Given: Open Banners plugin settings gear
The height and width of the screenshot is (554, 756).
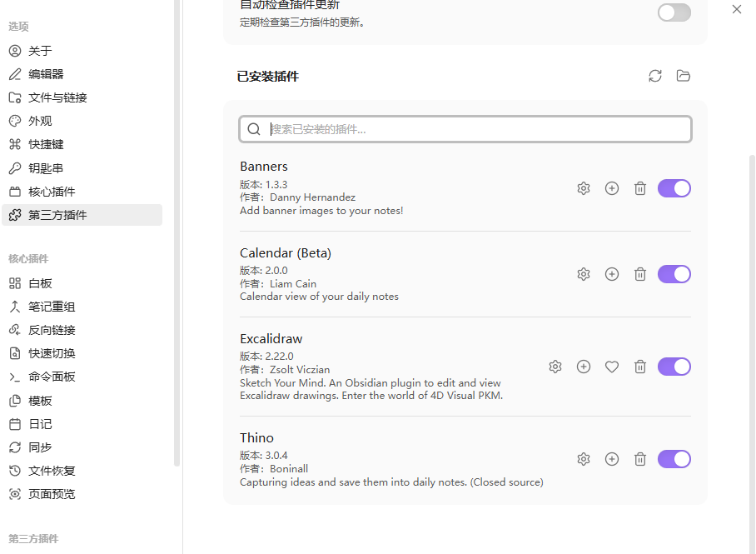Looking at the screenshot, I should click(584, 188).
